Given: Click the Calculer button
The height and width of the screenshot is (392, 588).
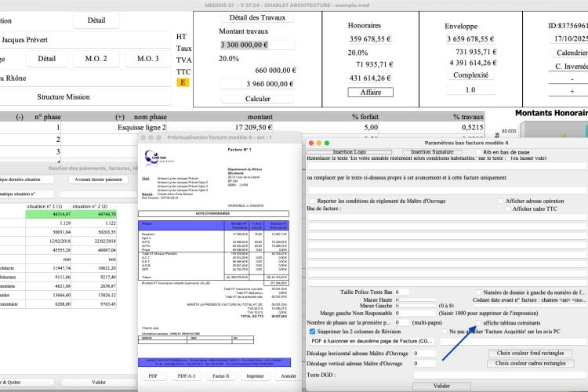Looking at the screenshot, I should 258,99.
